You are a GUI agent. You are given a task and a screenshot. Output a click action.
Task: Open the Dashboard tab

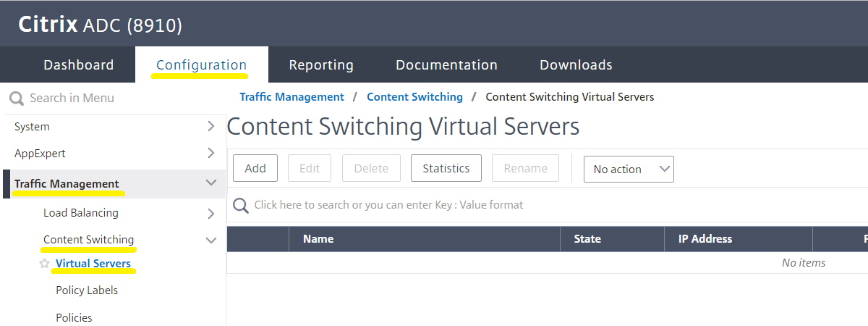(79, 64)
